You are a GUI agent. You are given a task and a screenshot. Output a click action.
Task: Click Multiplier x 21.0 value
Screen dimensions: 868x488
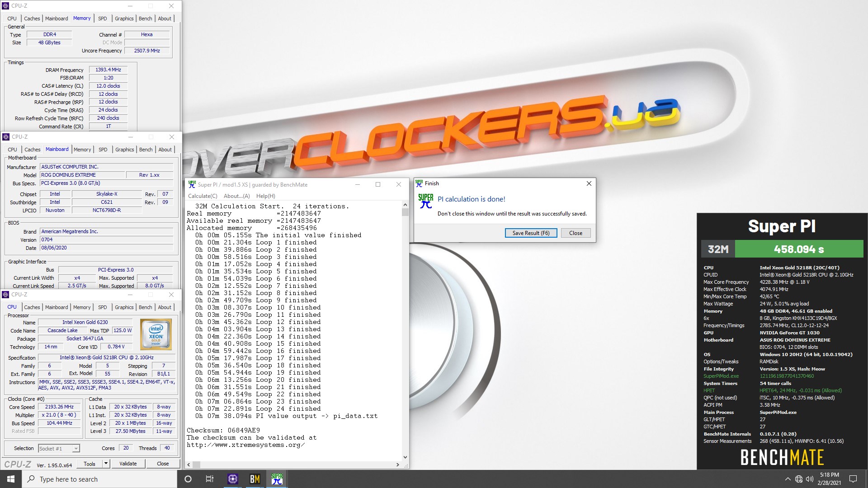(x=59, y=415)
